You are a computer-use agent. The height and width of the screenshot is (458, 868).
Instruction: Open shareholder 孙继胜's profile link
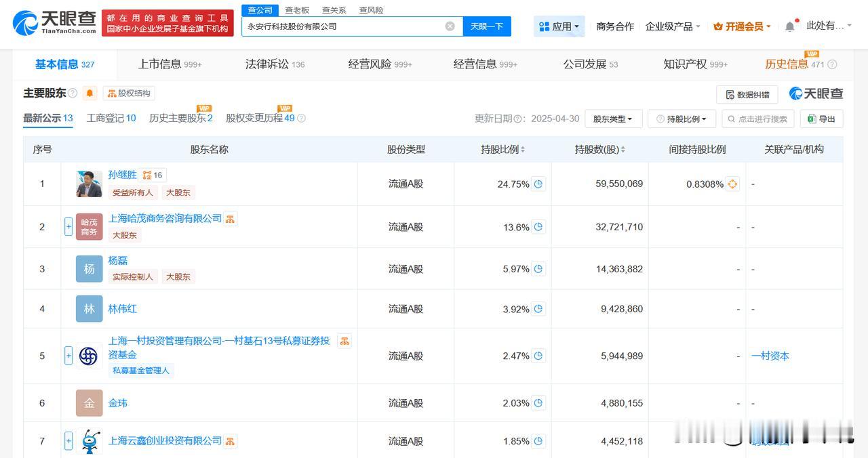123,175
